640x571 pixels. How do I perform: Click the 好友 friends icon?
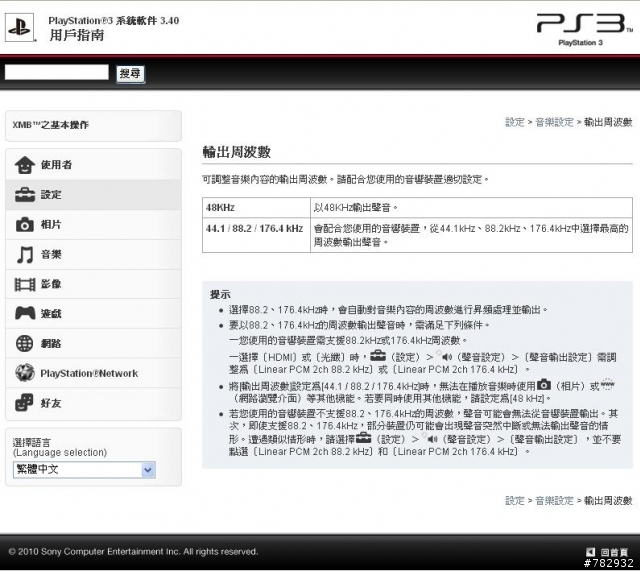(x=24, y=402)
